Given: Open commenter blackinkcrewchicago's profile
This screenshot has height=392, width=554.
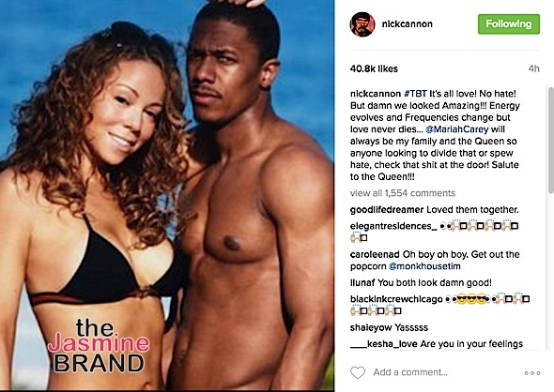Looking at the screenshot, I should click(396, 299).
